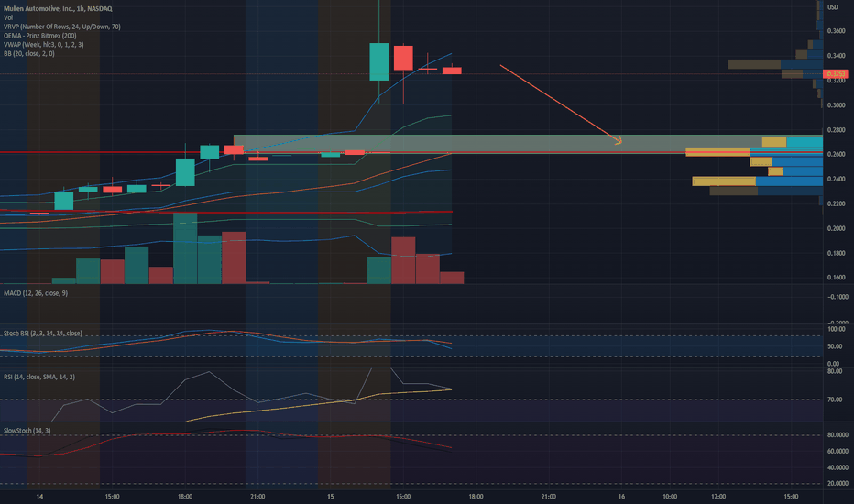Click the 20.0000 SlowStoch scale value
The width and height of the screenshot is (854, 504).
838,484
